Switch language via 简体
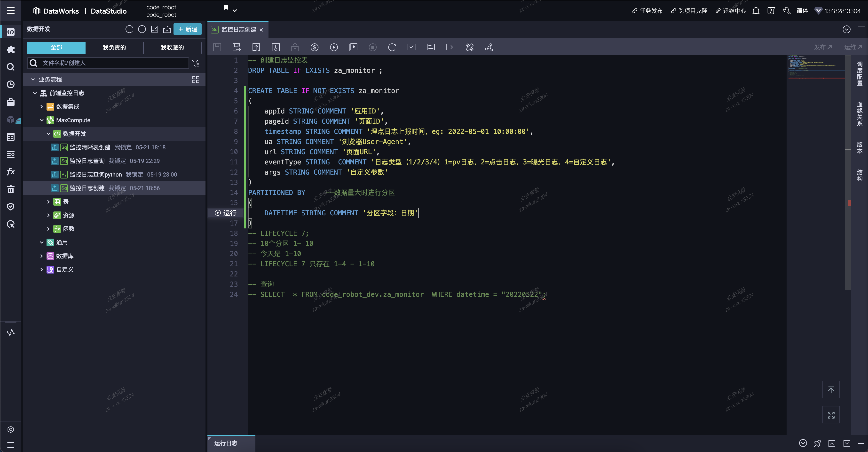 802,11
